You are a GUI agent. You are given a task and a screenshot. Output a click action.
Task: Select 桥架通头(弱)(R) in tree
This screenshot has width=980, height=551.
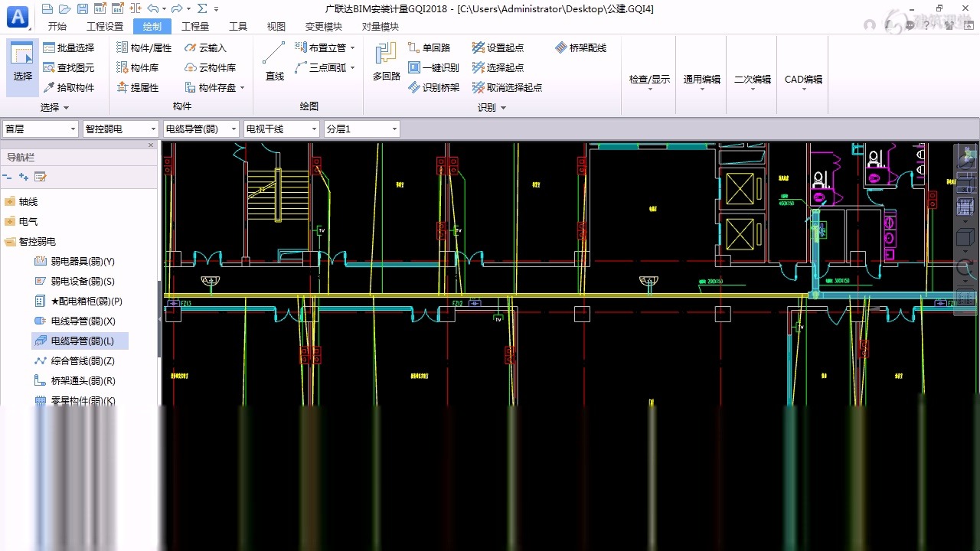click(x=74, y=380)
